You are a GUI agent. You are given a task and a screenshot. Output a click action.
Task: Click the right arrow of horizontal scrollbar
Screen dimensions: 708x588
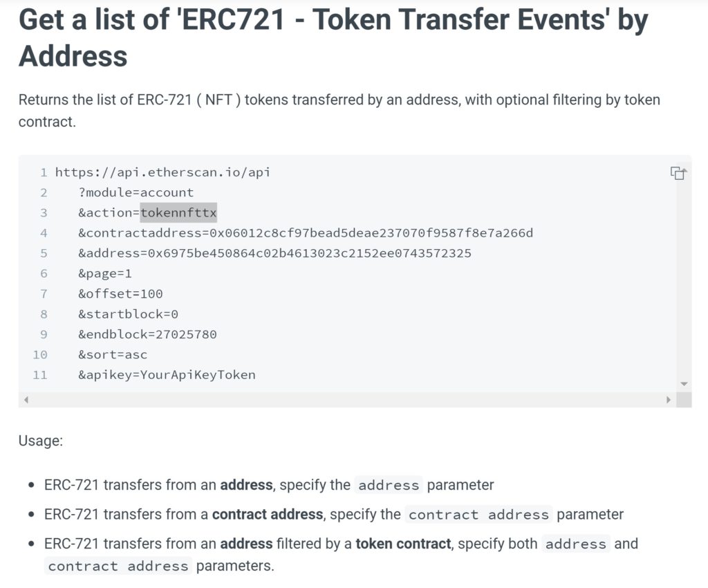668,400
